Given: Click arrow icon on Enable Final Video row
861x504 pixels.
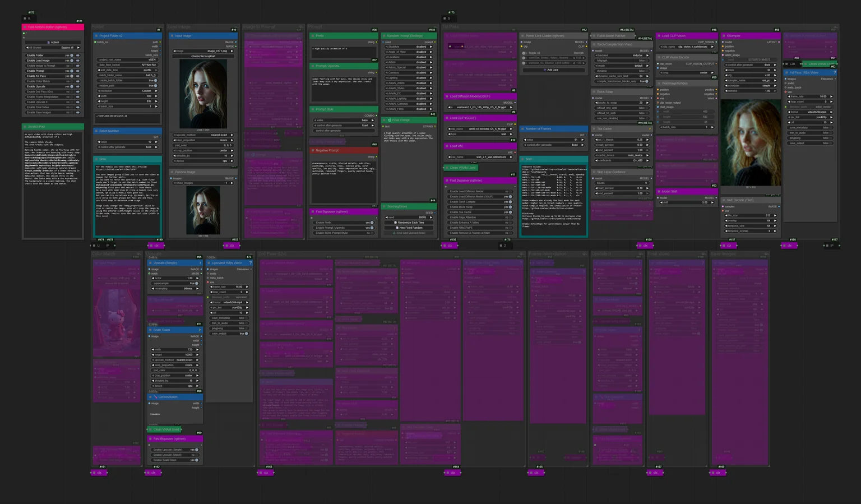Looking at the screenshot, I should pyautogui.click(x=78, y=107).
